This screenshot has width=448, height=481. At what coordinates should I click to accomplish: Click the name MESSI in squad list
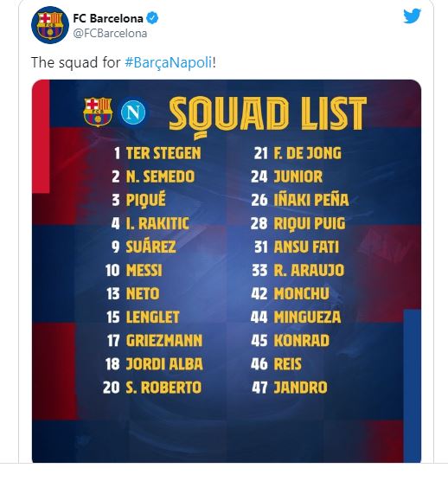pyautogui.click(x=144, y=270)
